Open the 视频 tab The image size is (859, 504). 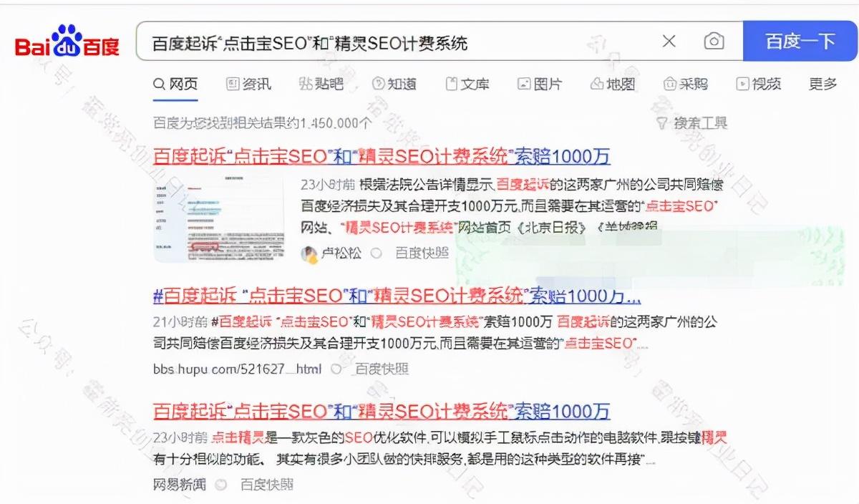[x=759, y=84]
